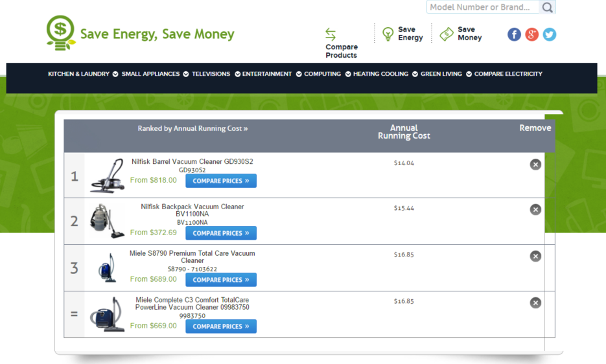Click the 9983750 model number
The height and width of the screenshot is (364, 606).
(x=192, y=315)
